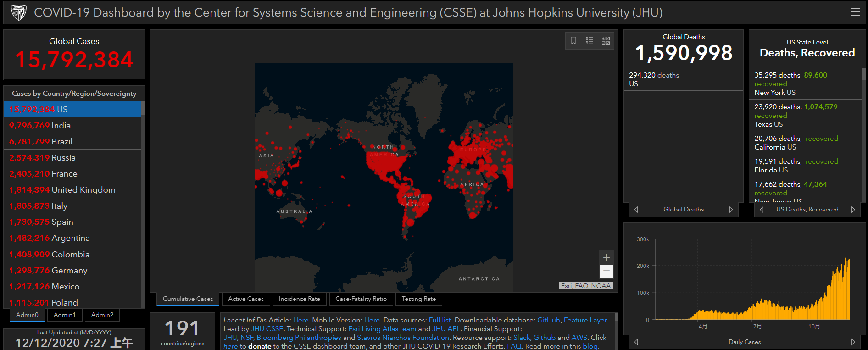The image size is (868, 350).
Task: Open the GitHub downloadable database link
Action: (x=549, y=320)
